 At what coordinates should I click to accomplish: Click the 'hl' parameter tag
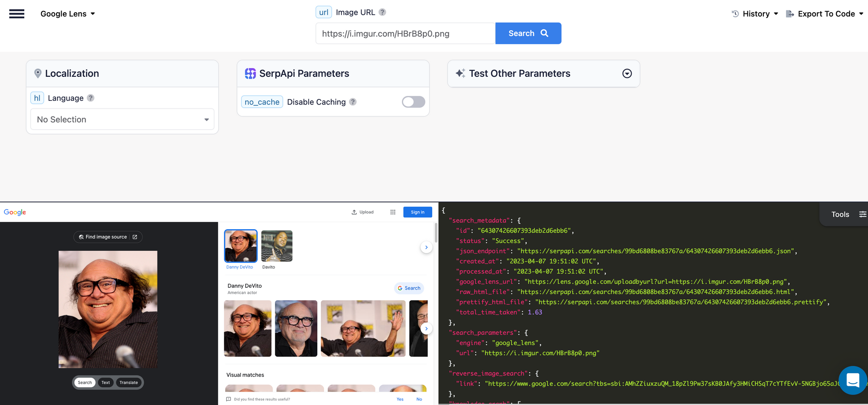click(x=37, y=98)
